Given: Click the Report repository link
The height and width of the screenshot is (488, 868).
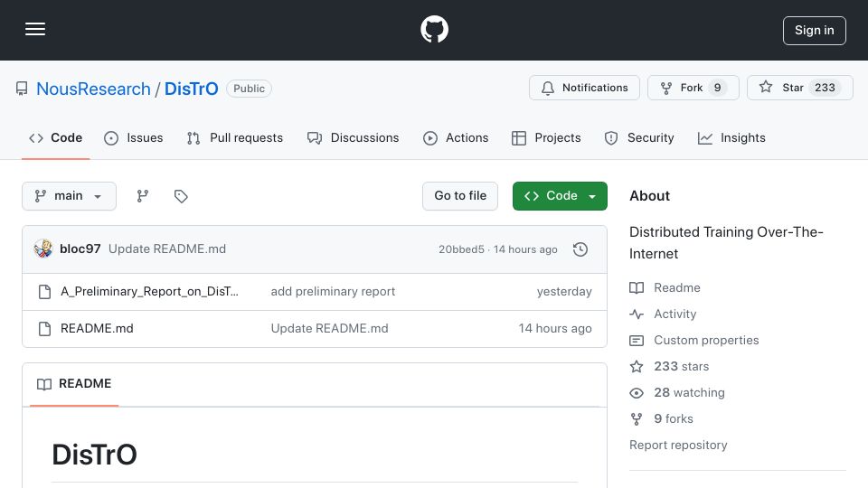Looking at the screenshot, I should [x=678, y=446].
